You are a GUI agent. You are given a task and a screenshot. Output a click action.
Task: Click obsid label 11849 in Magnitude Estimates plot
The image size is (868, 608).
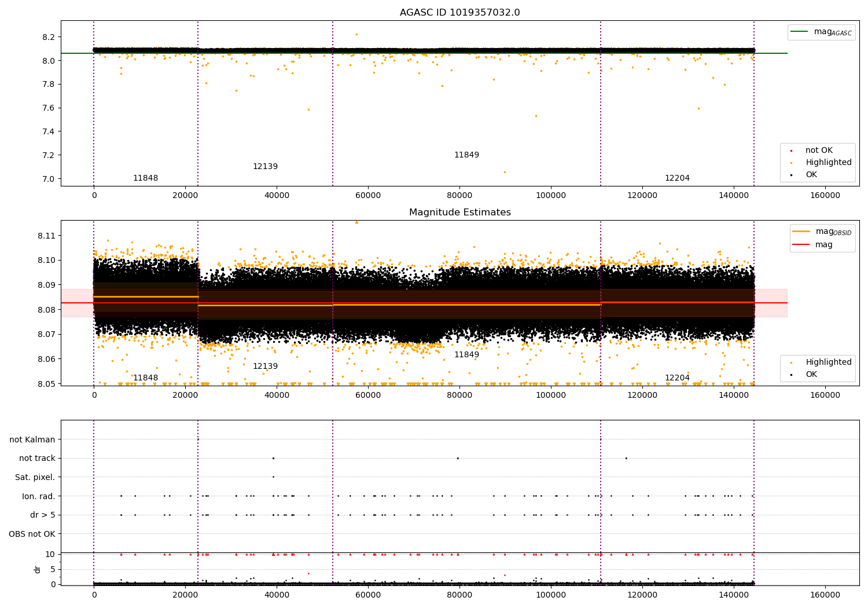(466, 355)
